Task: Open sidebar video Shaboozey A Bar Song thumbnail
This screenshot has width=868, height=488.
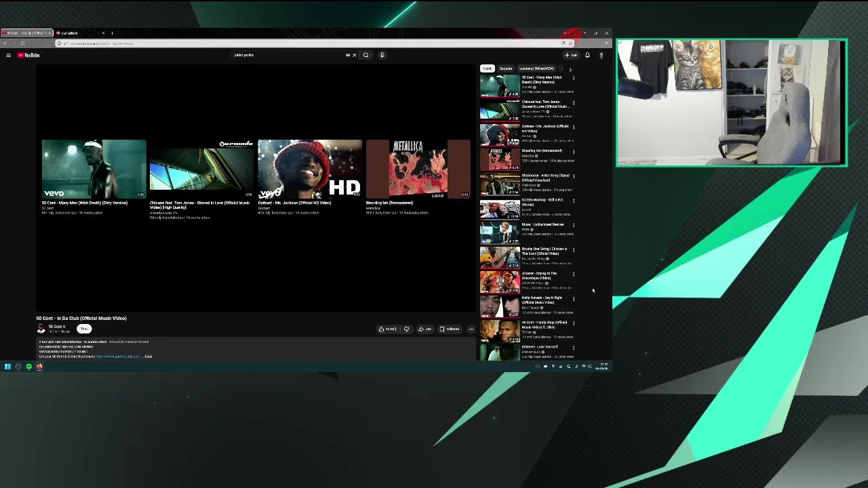Action: point(500,184)
